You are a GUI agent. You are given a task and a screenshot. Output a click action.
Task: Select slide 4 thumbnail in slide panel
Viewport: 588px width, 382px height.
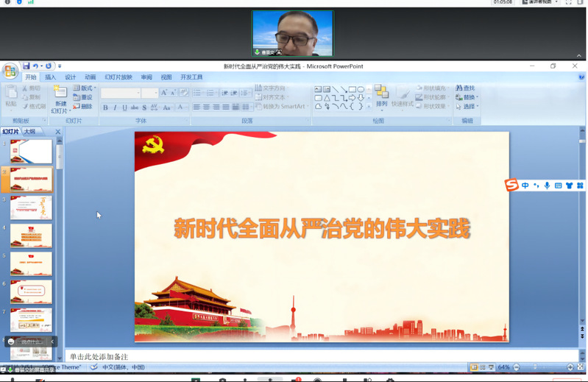coord(31,236)
